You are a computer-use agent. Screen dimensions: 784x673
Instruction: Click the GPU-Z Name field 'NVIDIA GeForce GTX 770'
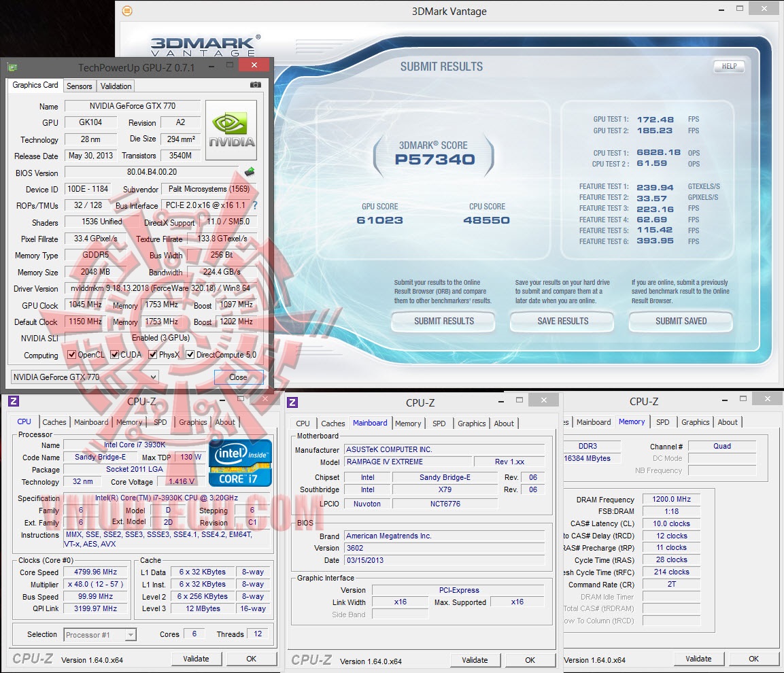pyautogui.click(x=133, y=106)
